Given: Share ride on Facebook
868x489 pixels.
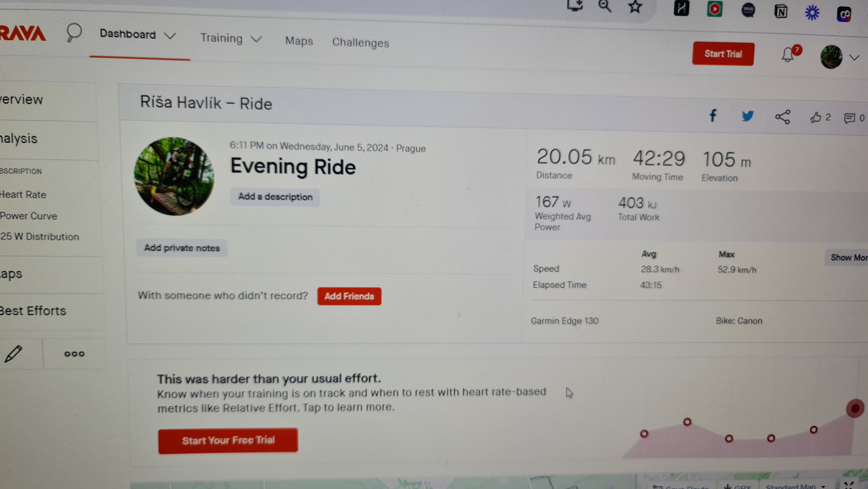Looking at the screenshot, I should [713, 116].
